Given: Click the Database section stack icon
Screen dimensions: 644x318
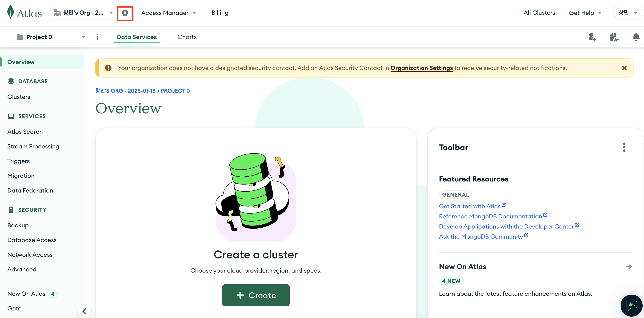Looking at the screenshot, I should [x=11, y=81].
